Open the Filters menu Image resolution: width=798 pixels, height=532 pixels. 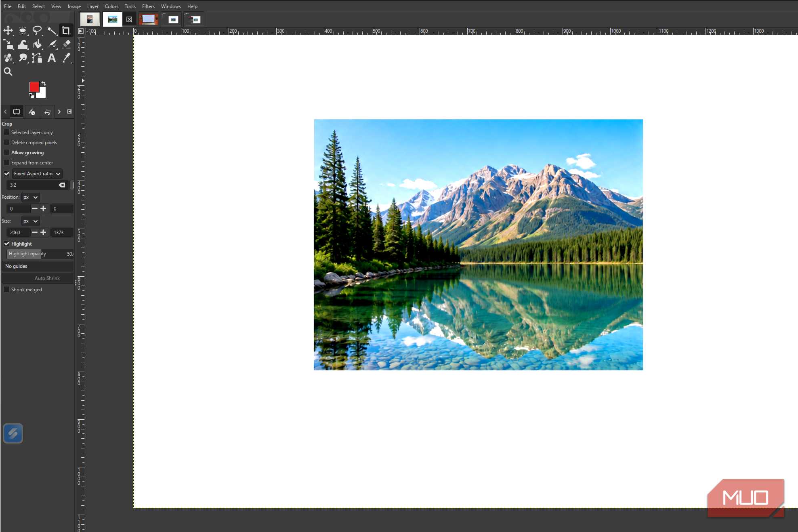click(x=148, y=6)
